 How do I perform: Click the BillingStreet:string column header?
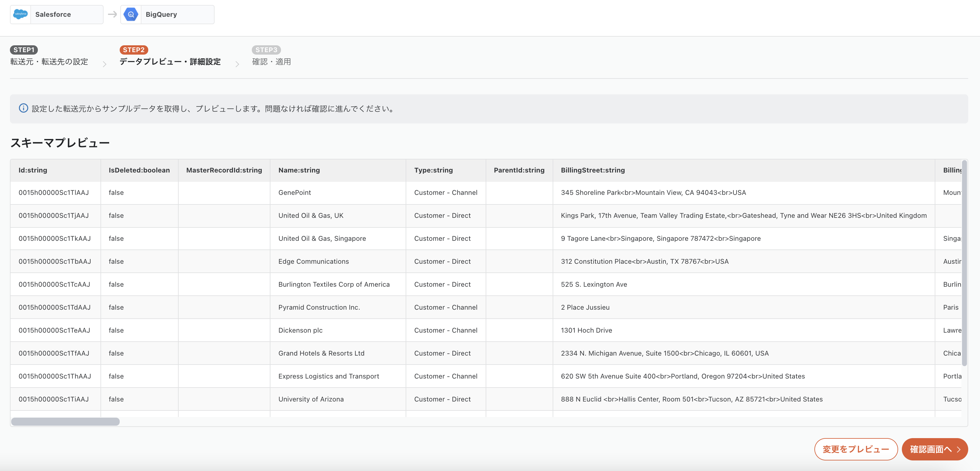pyautogui.click(x=592, y=170)
